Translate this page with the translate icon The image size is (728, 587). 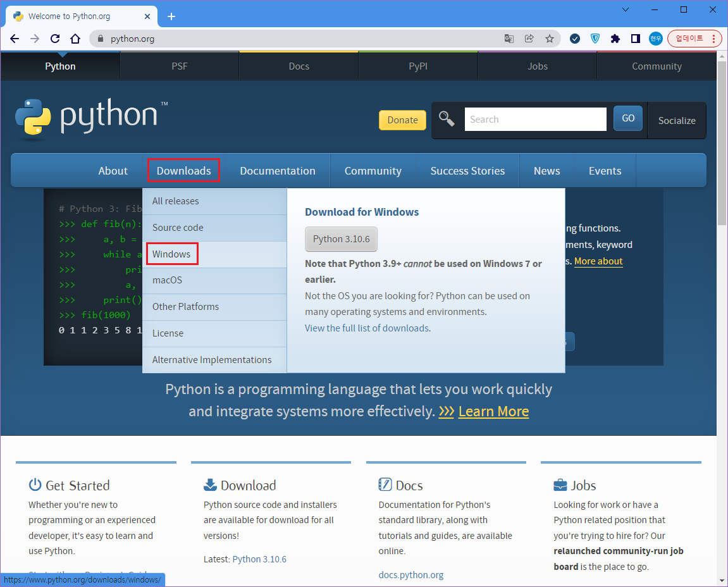(509, 39)
